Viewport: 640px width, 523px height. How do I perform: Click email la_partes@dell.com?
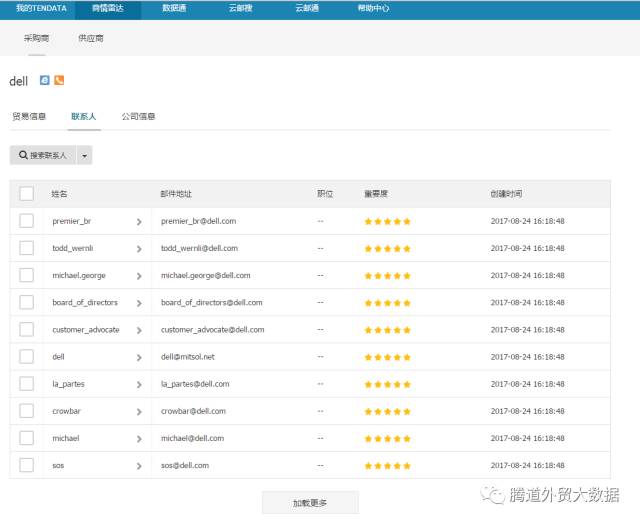tap(195, 384)
